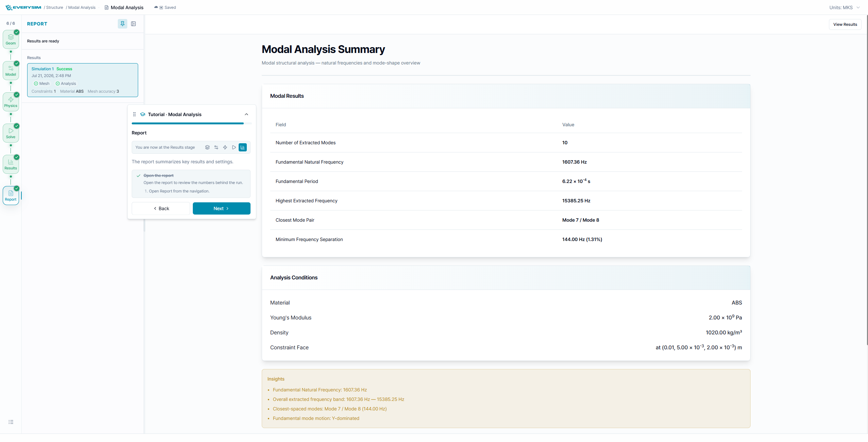Open the Physics step in sidebar
Screen dimensions: 868x442
(11, 102)
